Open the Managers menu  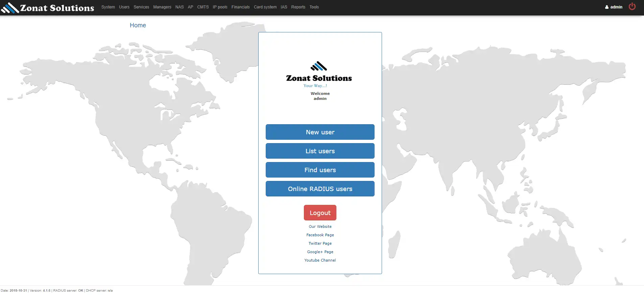click(162, 7)
